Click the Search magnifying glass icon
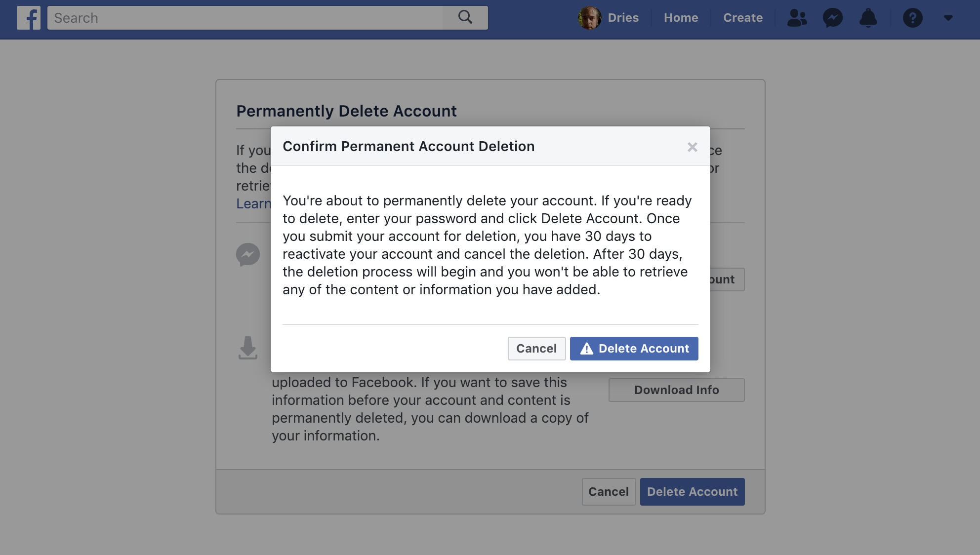 point(465,17)
